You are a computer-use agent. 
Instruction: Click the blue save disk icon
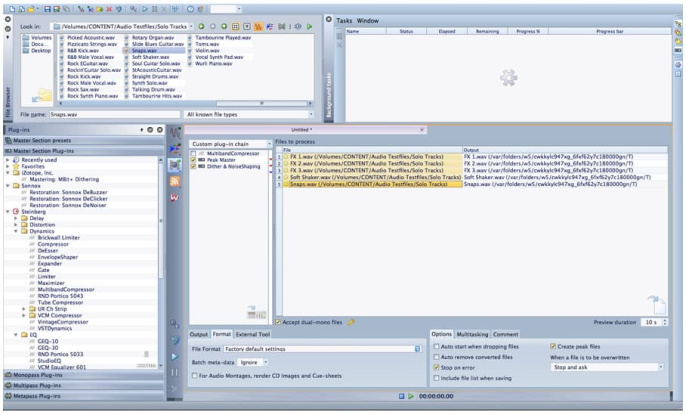pyautogui.click(x=47, y=9)
